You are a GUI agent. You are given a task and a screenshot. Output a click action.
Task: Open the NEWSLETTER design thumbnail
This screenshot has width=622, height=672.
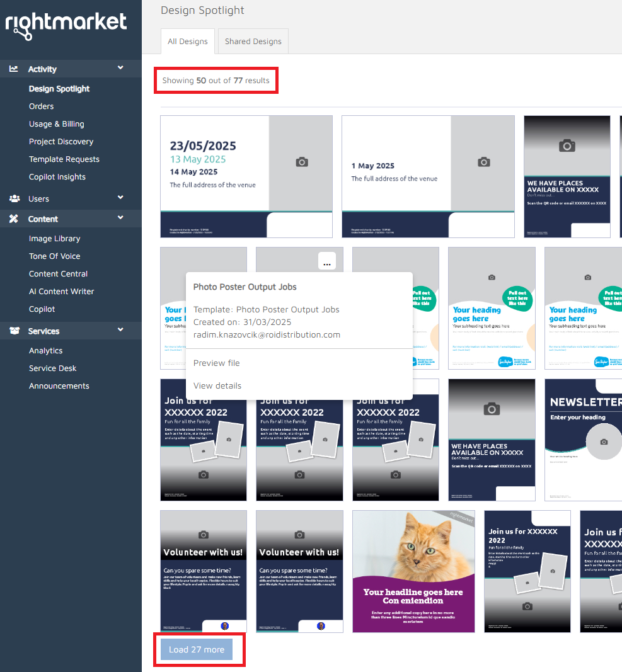(583, 440)
